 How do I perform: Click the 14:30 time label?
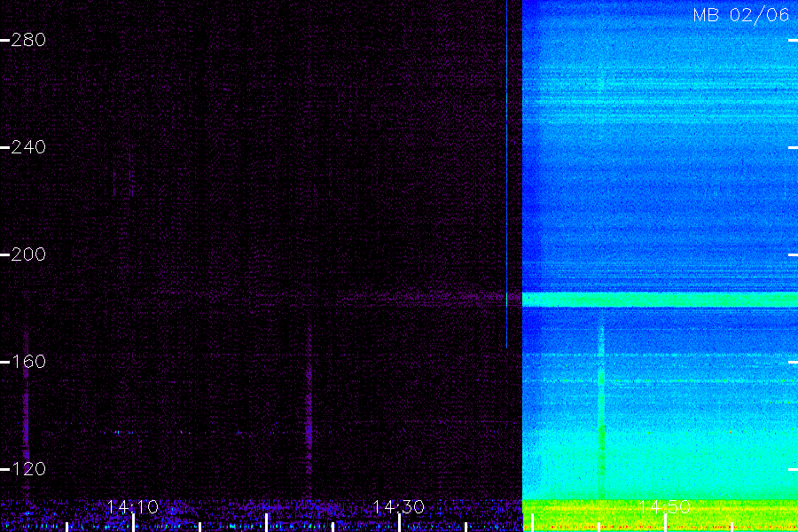tap(398, 507)
